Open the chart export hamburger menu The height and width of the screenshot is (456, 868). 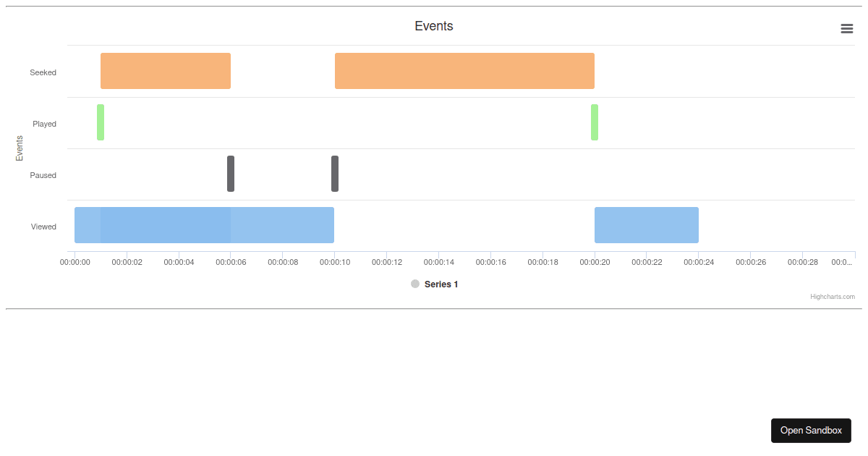tap(846, 28)
